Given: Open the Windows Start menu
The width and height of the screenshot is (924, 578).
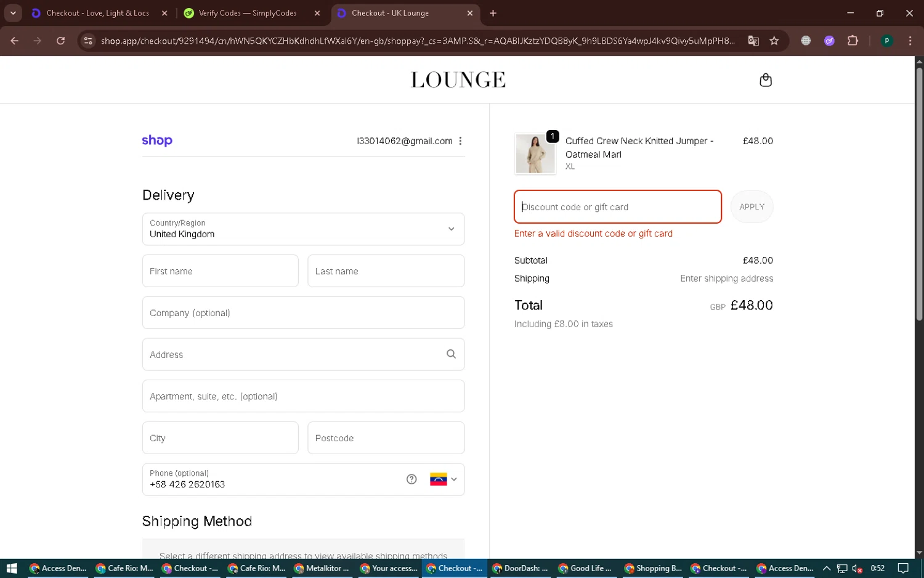Looking at the screenshot, I should click(12, 568).
